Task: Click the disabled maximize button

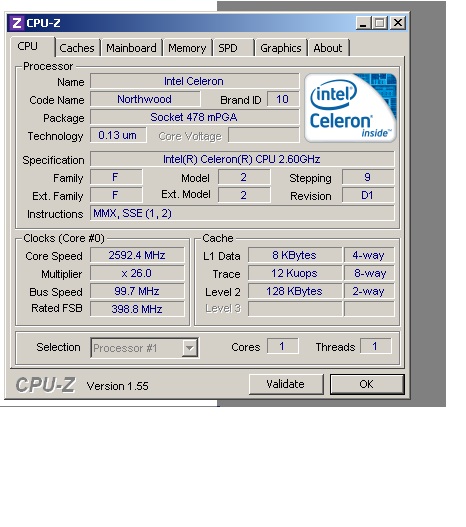Action: [380, 23]
